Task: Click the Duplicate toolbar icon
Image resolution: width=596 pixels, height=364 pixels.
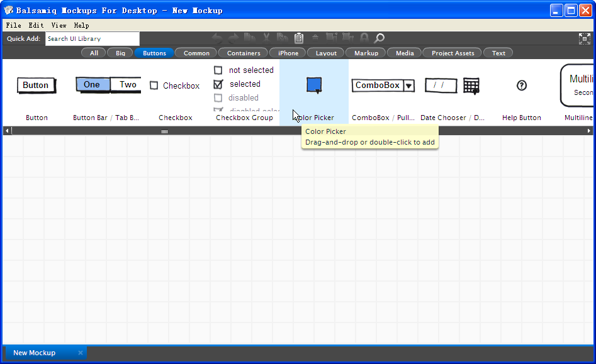Action: click(x=249, y=38)
